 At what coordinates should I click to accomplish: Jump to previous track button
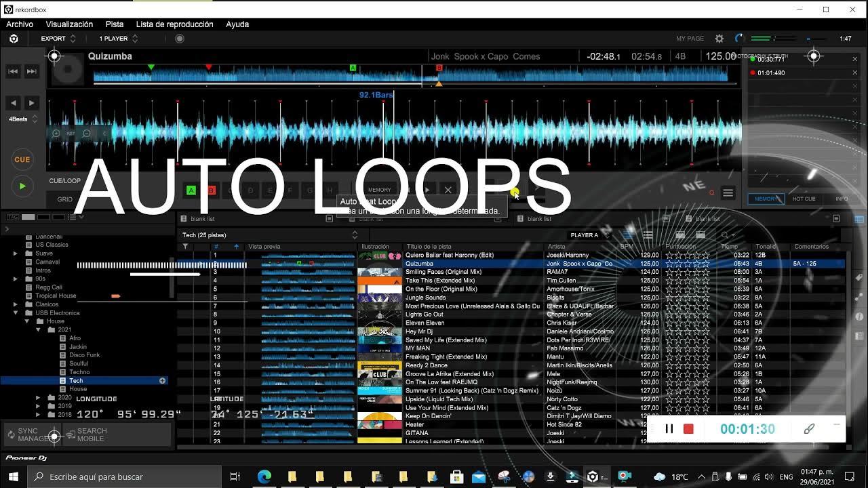click(x=13, y=71)
